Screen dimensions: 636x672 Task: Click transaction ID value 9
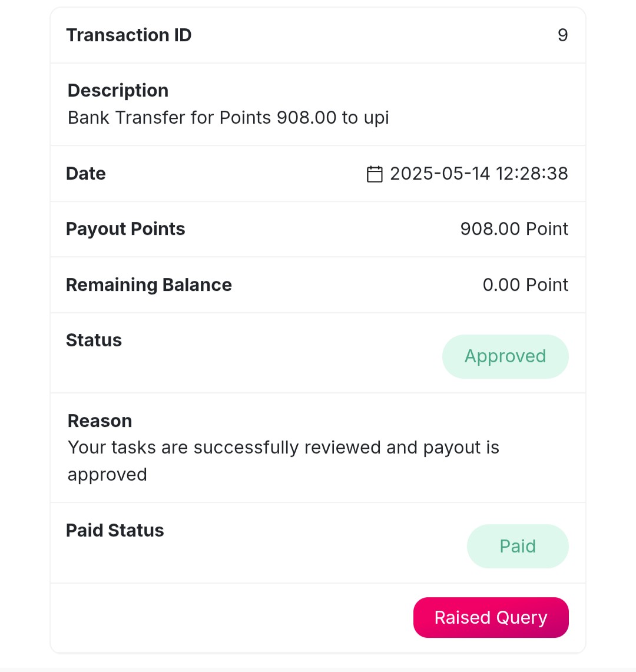click(x=563, y=35)
